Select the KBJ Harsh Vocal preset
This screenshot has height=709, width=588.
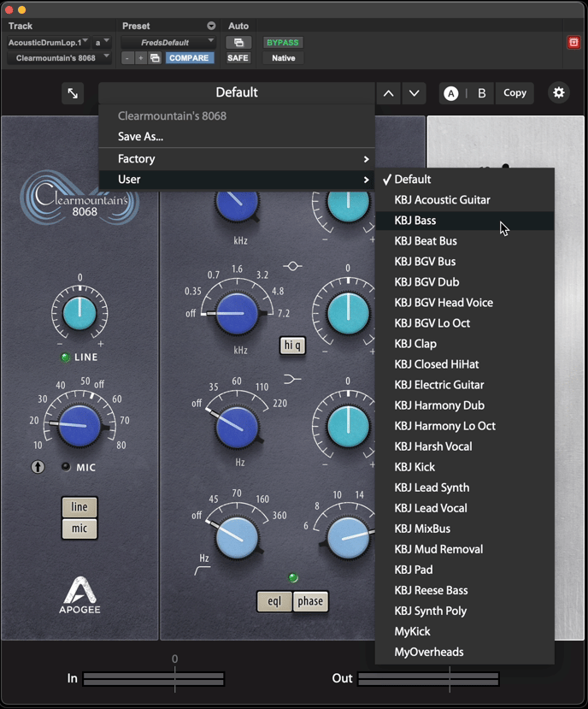pos(465,446)
